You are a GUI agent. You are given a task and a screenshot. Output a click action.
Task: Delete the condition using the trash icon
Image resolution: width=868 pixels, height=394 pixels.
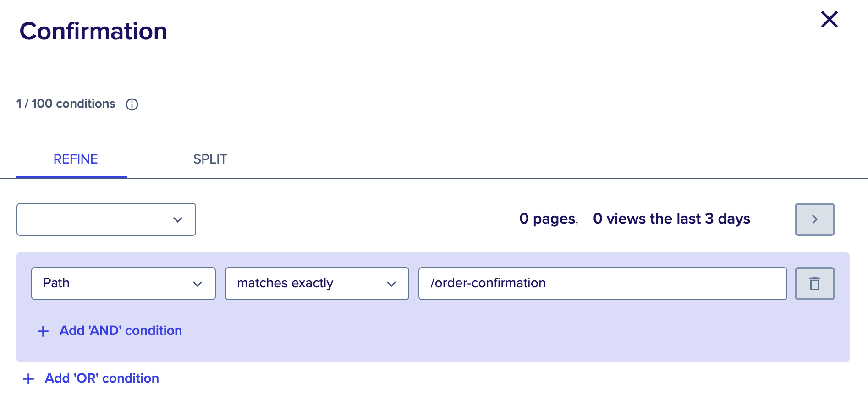point(814,284)
